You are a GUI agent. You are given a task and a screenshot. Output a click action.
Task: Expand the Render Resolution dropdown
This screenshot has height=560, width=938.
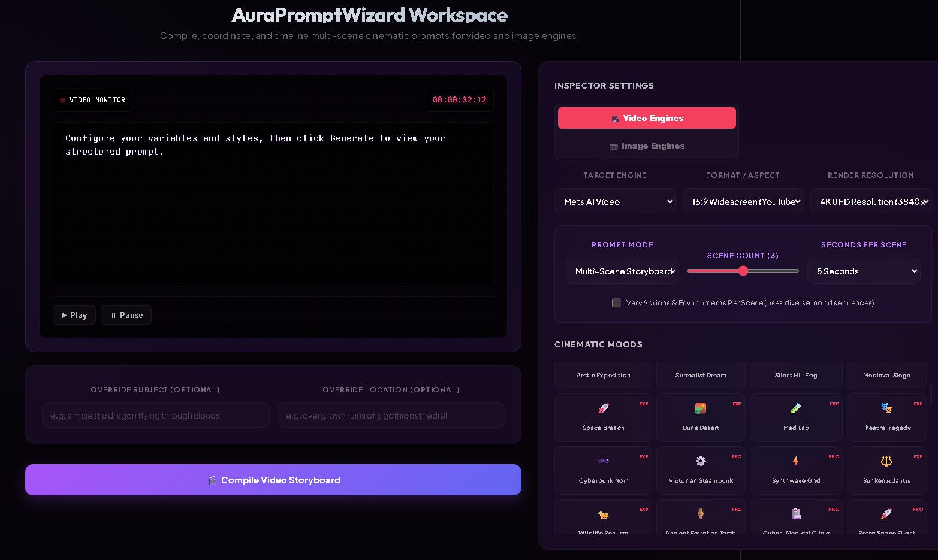[871, 202]
